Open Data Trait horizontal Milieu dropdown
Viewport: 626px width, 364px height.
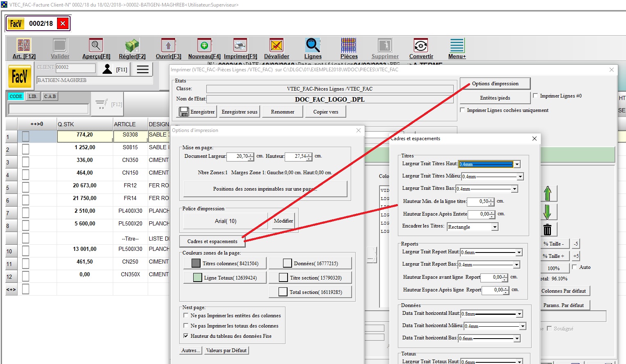pos(523,326)
